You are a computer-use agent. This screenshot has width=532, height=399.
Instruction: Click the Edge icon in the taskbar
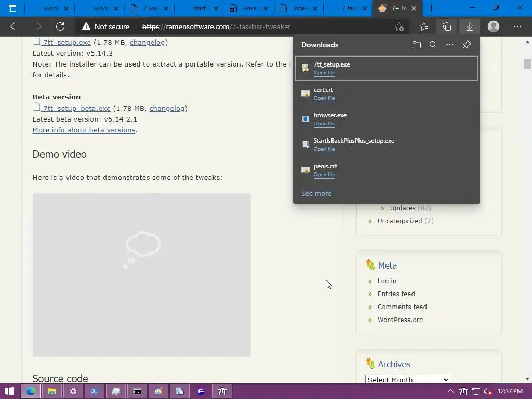coord(31,391)
